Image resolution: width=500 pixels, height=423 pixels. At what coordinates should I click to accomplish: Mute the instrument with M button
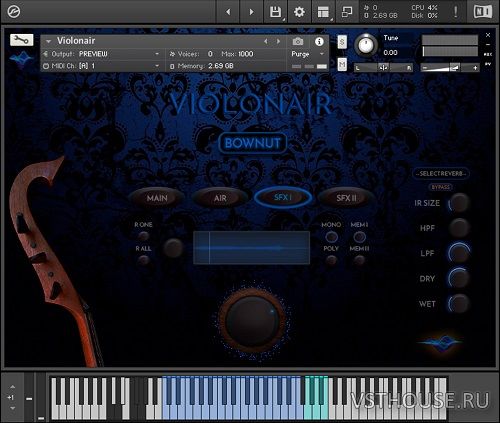[x=342, y=64]
